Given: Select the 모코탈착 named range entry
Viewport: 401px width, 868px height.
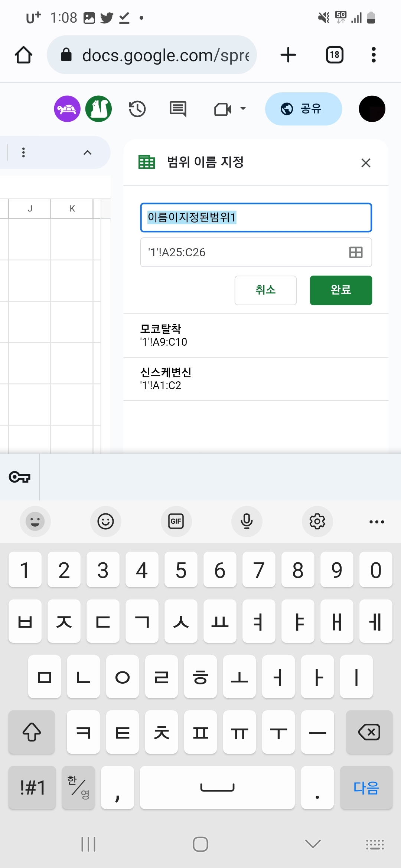Looking at the screenshot, I should [255, 335].
